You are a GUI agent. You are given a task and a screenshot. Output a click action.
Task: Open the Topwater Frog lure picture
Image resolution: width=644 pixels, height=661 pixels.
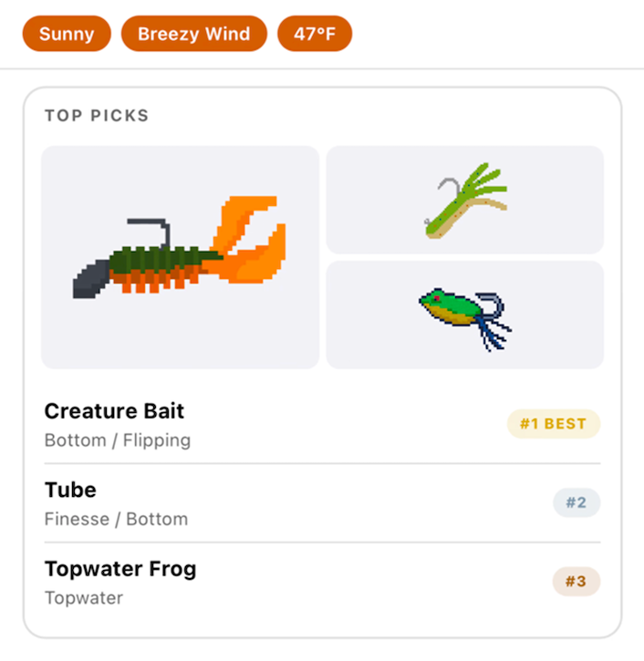tap(464, 315)
